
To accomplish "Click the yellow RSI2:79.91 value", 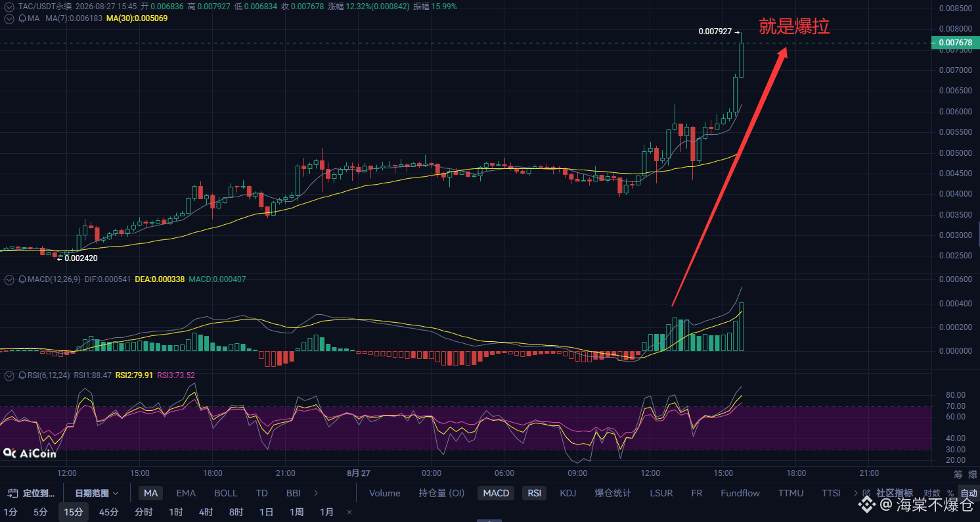I will pos(134,375).
